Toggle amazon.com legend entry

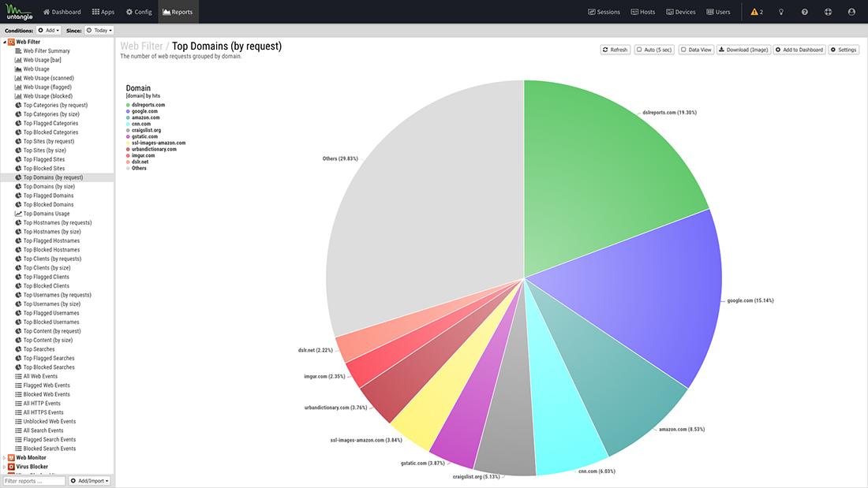143,117
